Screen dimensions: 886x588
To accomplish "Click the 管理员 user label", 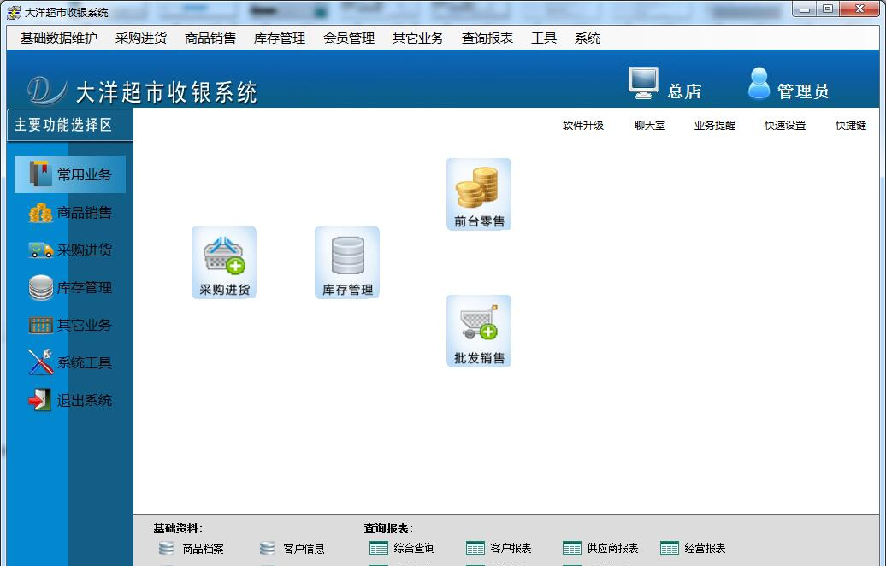I will pyautogui.click(x=802, y=91).
